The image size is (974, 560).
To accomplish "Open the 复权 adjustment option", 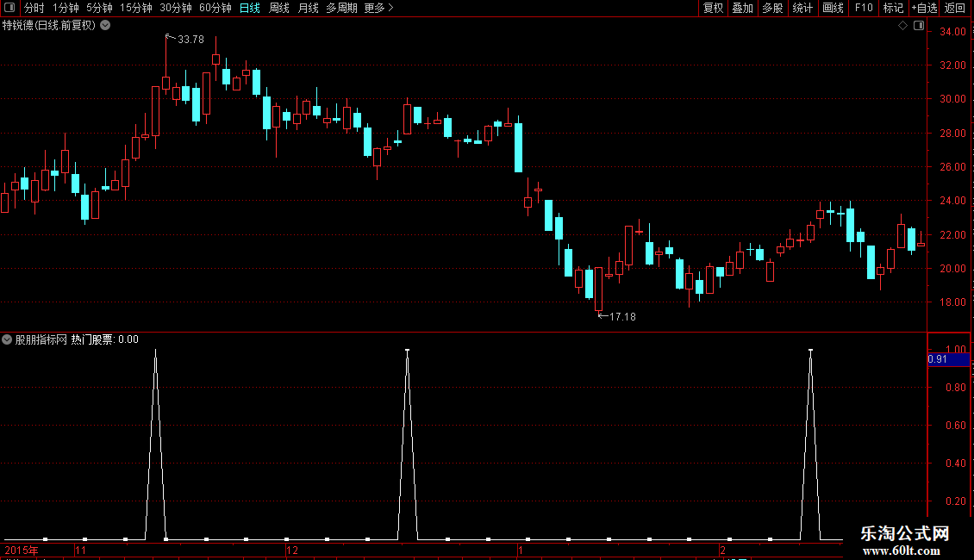I will [x=713, y=8].
